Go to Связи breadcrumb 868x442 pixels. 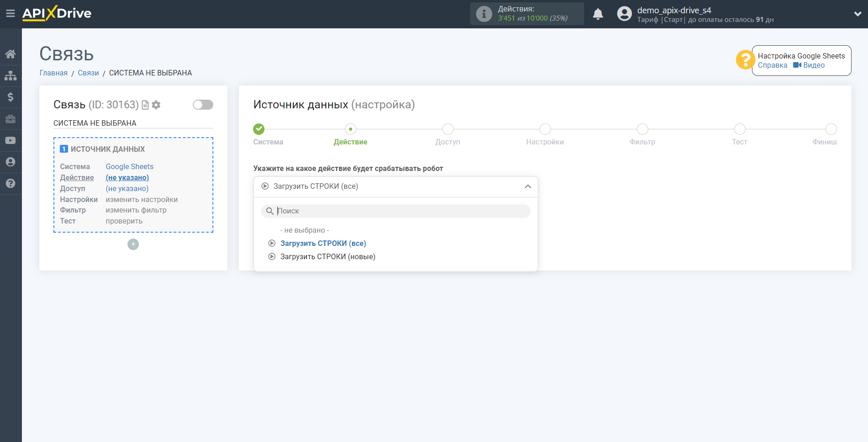[x=88, y=73]
